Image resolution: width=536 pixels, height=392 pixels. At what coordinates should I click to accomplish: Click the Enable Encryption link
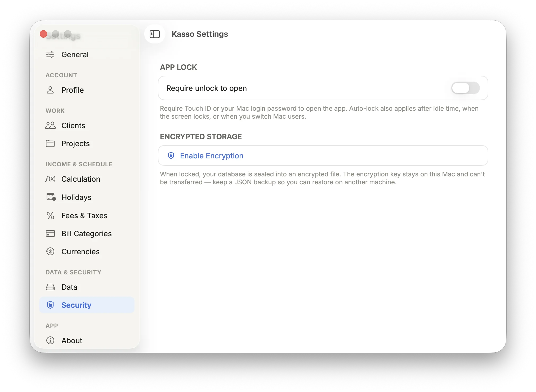point(212,156)
